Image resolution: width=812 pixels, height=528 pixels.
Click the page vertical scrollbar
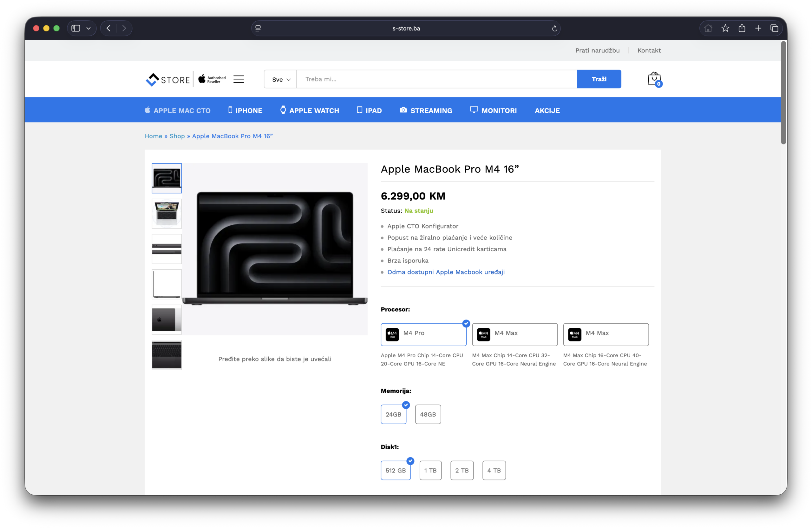[783, 92]
